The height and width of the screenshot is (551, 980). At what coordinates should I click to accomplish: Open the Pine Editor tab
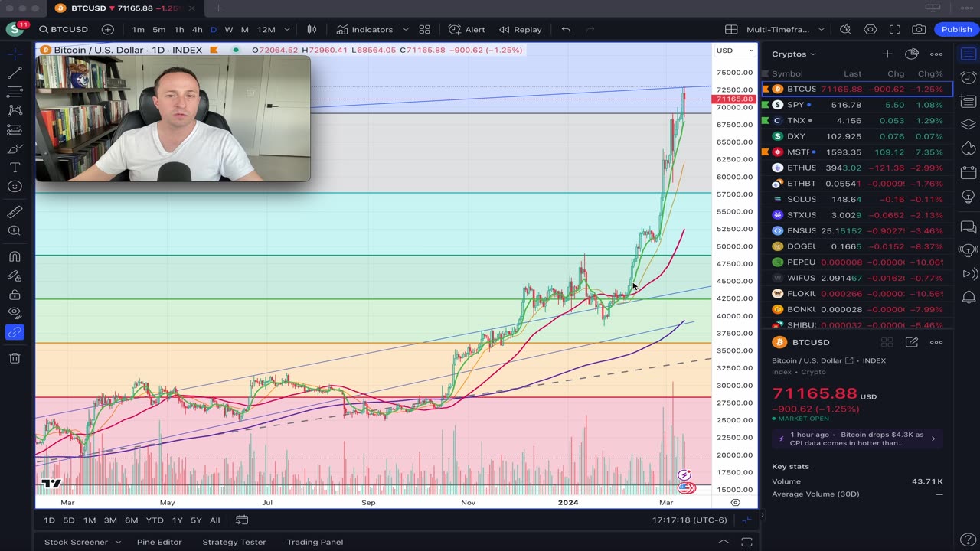158,542
